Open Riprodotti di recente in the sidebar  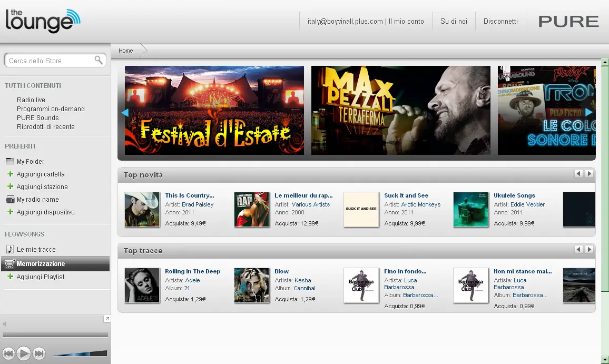click(45, 126)
